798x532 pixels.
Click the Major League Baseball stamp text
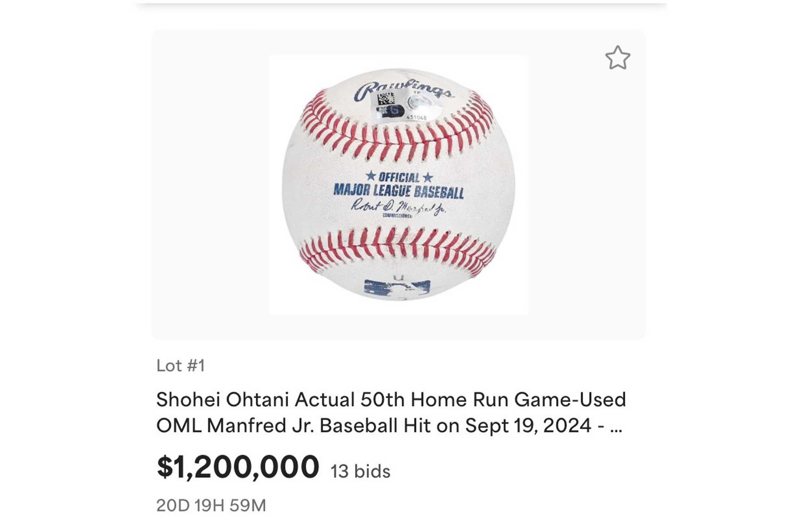tap(398, 191)
